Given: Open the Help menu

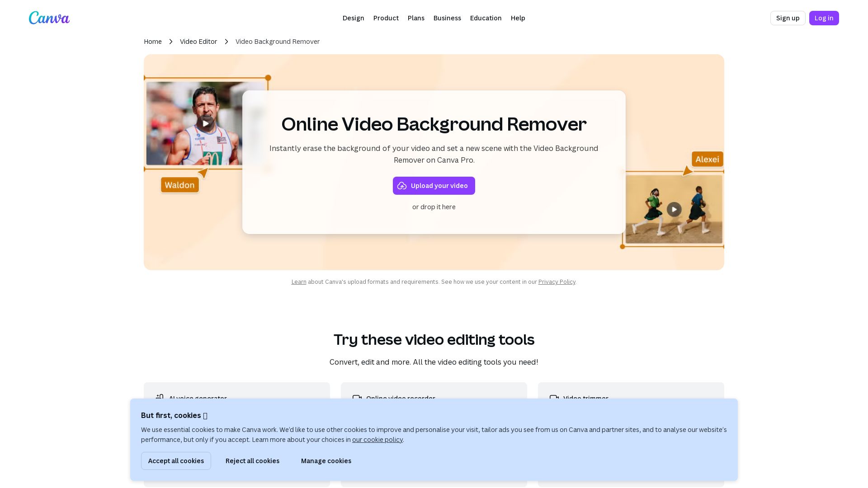Looking at the screenshot, I should [518, 18].
